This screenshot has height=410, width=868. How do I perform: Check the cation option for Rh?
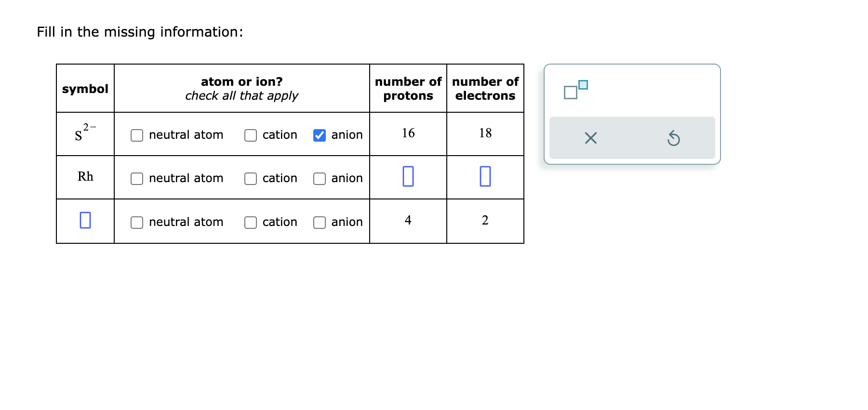tap(251, 179)
